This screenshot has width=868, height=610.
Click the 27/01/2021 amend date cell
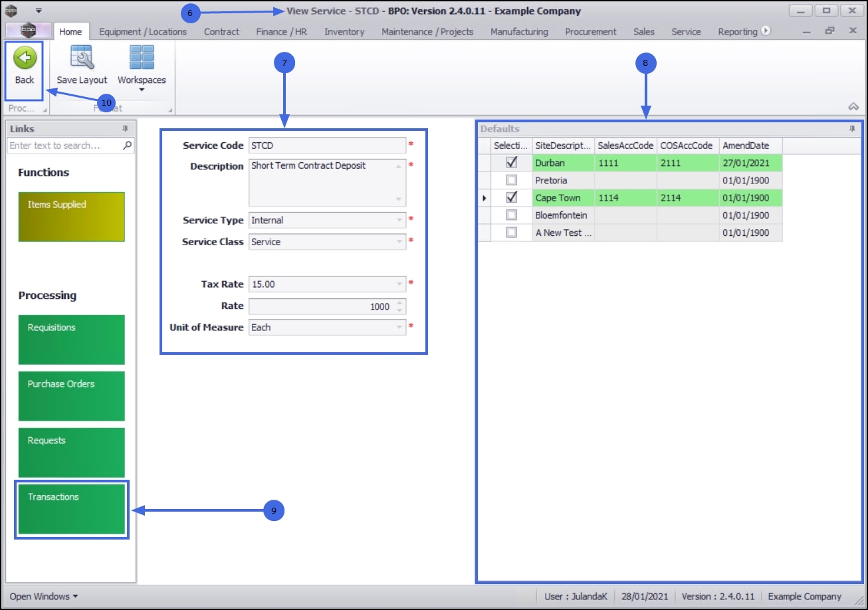750,163
